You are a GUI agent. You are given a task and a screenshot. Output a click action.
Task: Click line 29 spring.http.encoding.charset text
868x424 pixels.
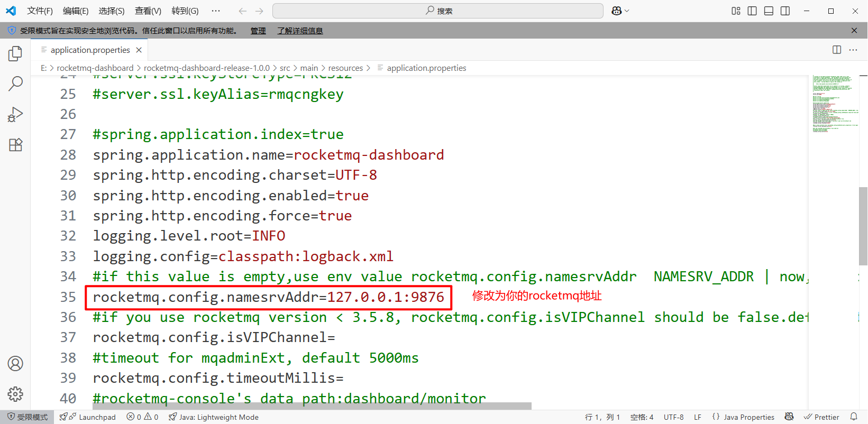(235, 175)
